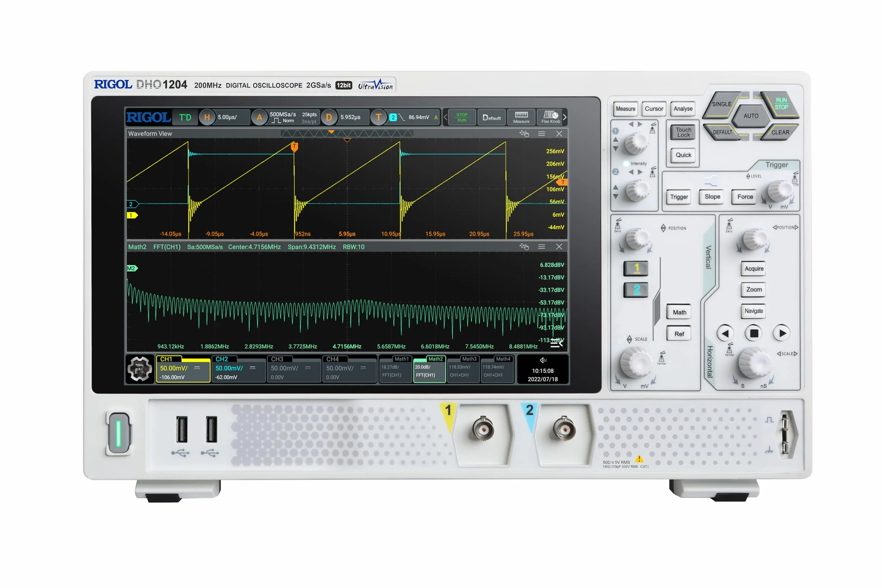Tap the H horizontal timebase icon
This screenshot has height=588, width=882.
coord(207,117)
